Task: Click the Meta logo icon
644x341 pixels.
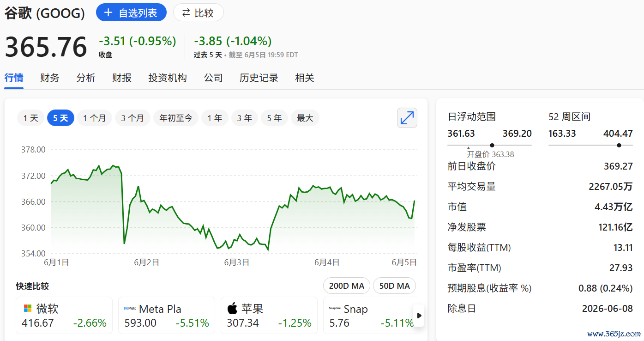Action: [130, 308]
